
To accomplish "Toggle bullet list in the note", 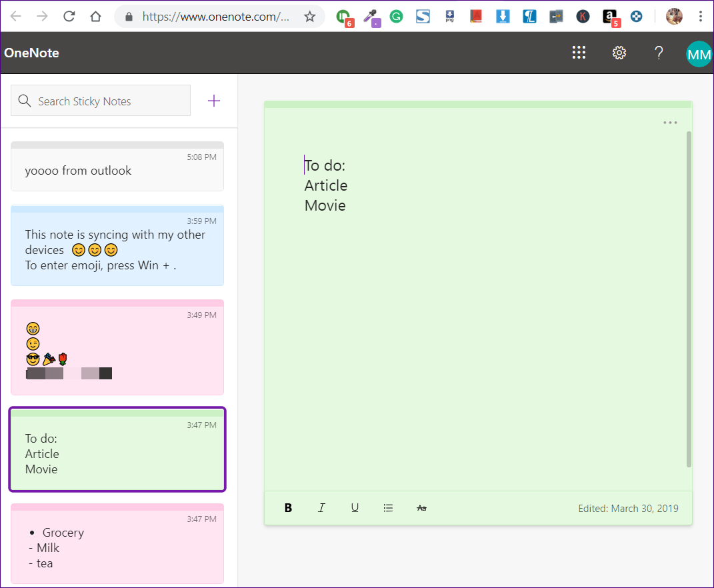I will (388, 508).
